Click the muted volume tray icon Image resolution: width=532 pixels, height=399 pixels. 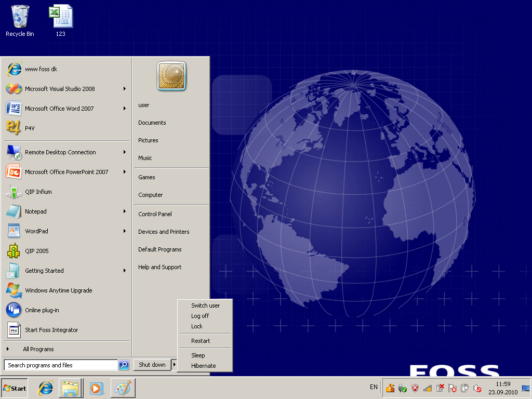(x=477, y=388)
